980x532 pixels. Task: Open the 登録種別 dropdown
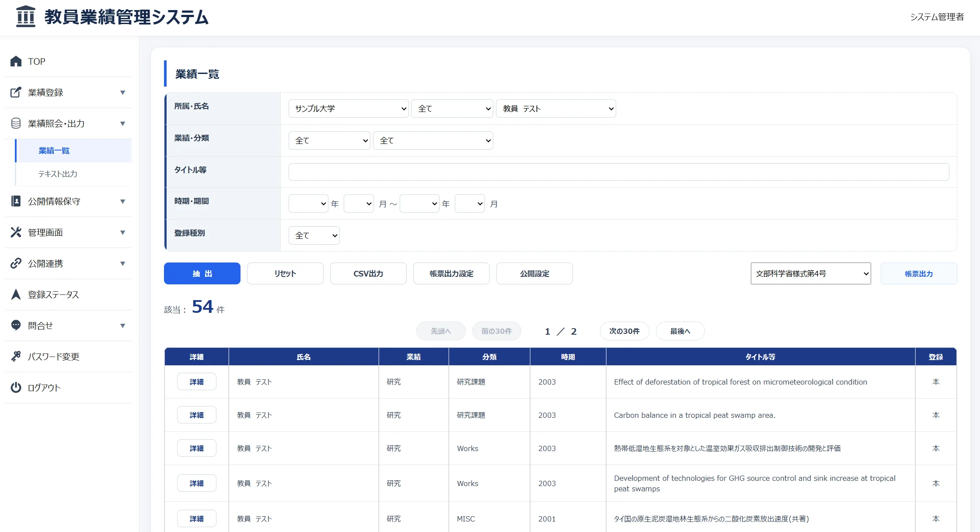click(314, 235)
